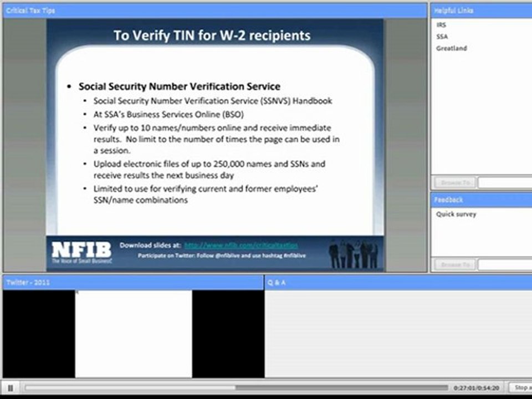Focus the Helpful Links URL field
Viewport: 532px width, 399px height.
[505, 183]
